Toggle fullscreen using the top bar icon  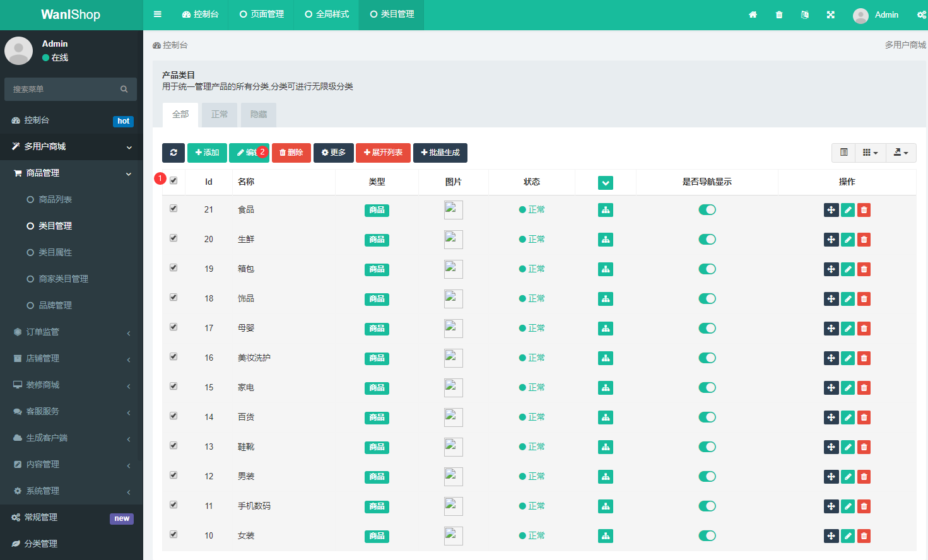pos(831,15)
